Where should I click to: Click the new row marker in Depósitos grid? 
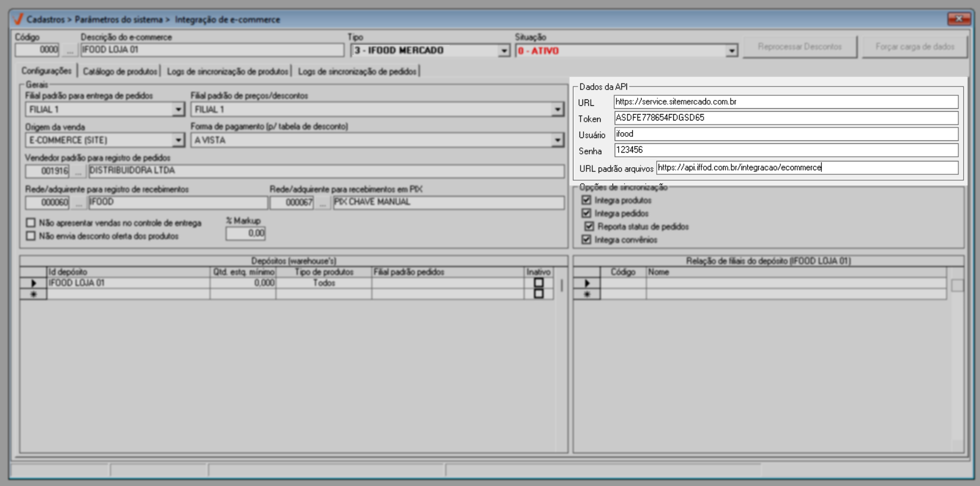point(33,294)
